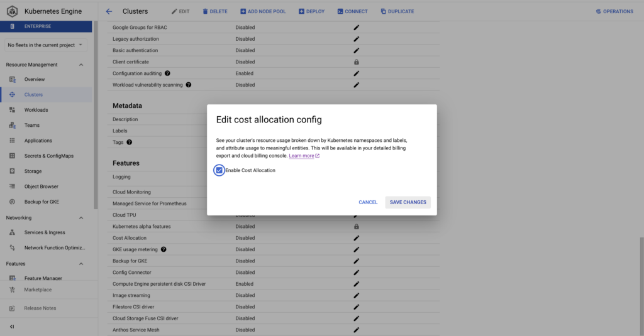Viewport: 644px width, 336px height.
Task: Click the Object Browser sidebar icon
Action: [13, 187]
